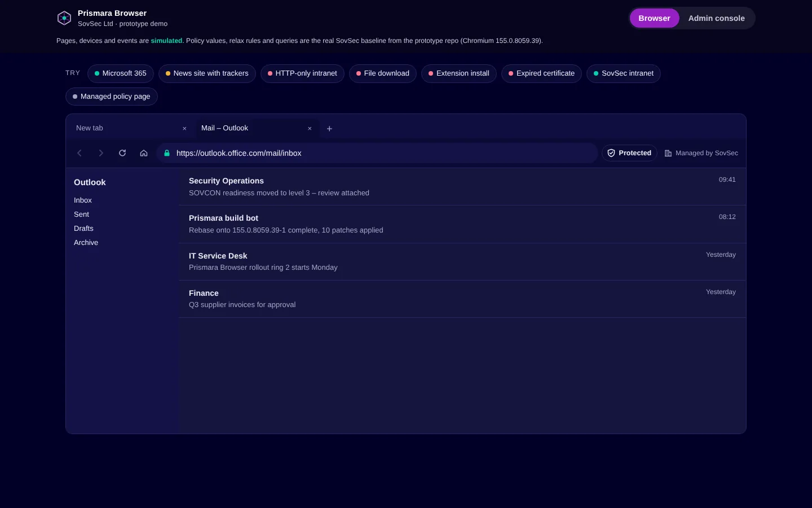
Task: Click the Protected shield badge
Action: point(629,153)
